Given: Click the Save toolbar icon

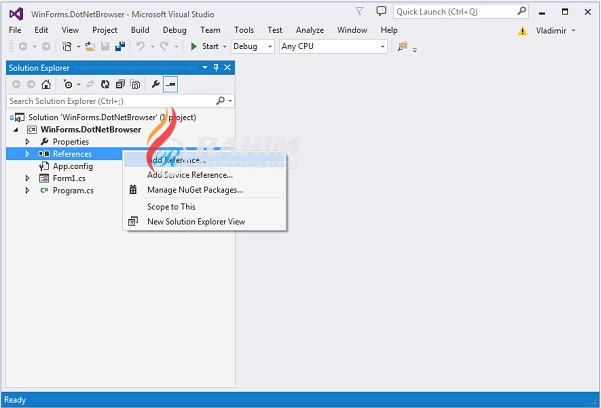Looking at the screenshot, I should point(105,46).
